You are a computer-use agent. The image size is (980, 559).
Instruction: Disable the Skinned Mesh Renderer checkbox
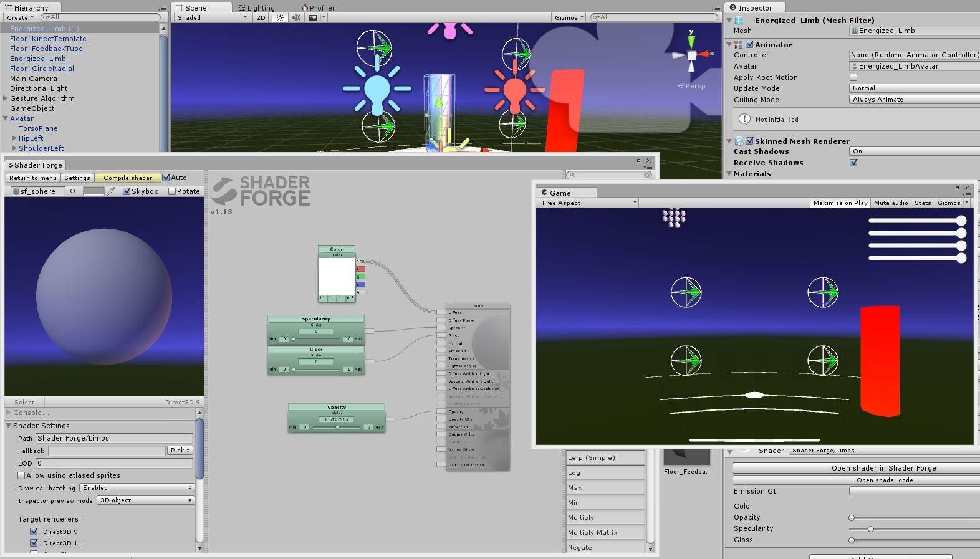(x=749, y=141)
